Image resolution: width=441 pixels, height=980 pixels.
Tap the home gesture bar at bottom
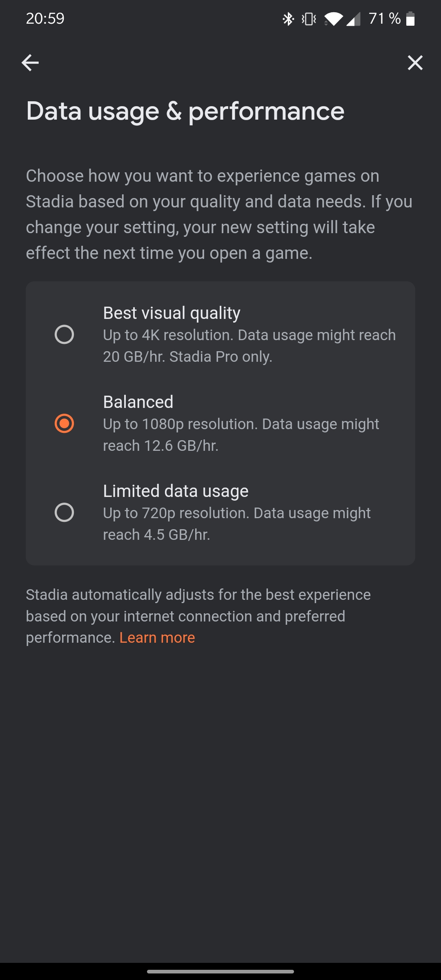pyautogui.click(x=220, y=971)
